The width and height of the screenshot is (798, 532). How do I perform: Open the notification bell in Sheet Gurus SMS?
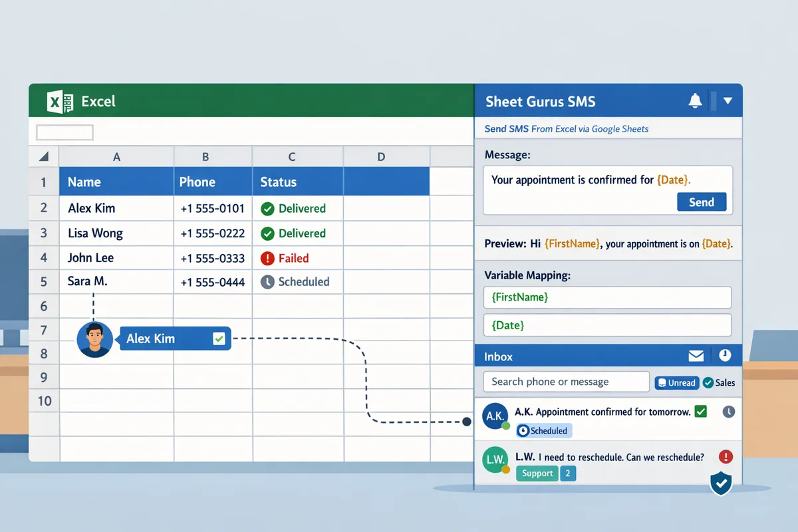point(695,101)
